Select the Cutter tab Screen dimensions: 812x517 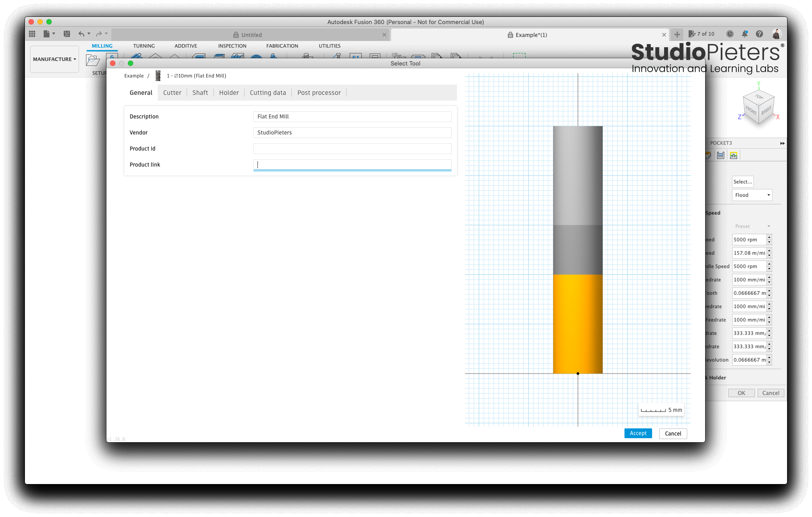coord(172,93)
